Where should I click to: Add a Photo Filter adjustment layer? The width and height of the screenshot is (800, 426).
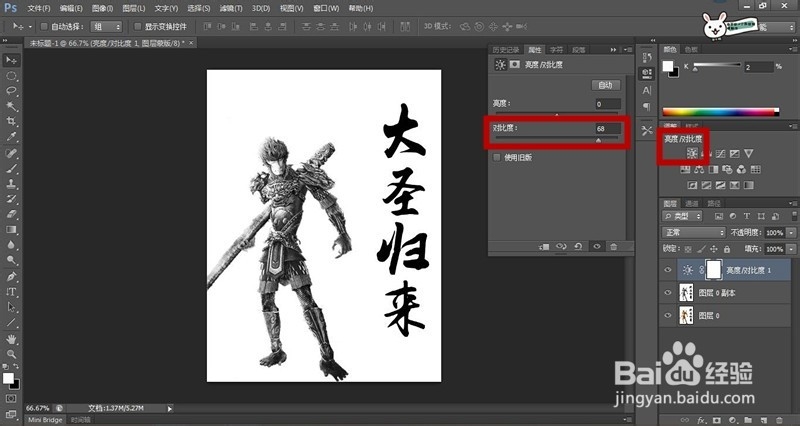727,169
